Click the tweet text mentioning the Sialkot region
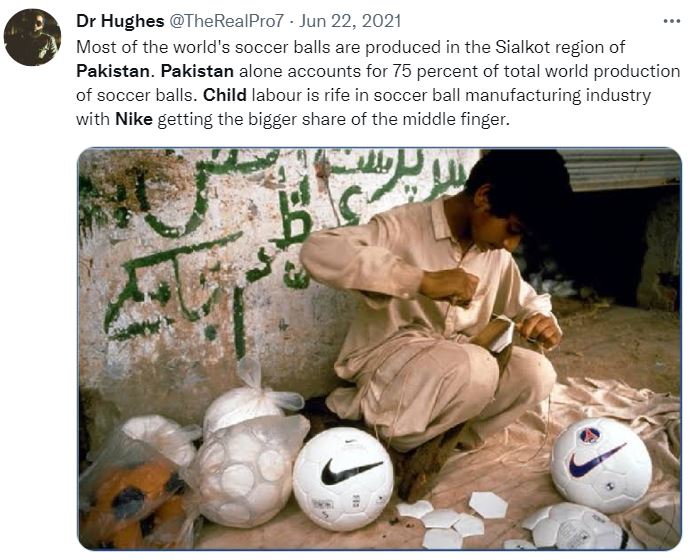 (350, 47)
